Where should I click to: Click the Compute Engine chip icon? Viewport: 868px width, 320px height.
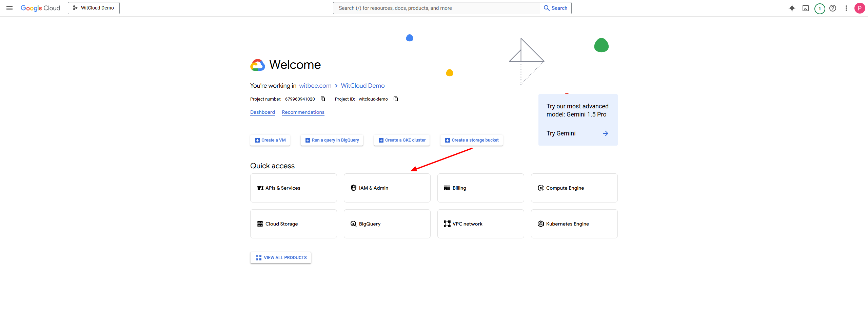click(541, 188)
